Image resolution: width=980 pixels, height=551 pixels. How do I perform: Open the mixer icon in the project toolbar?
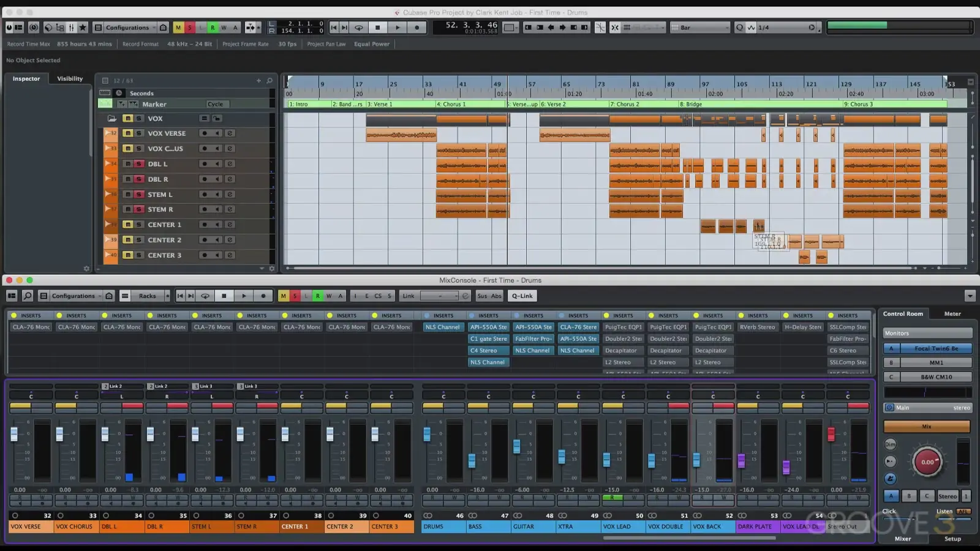[x=71, y=28]
